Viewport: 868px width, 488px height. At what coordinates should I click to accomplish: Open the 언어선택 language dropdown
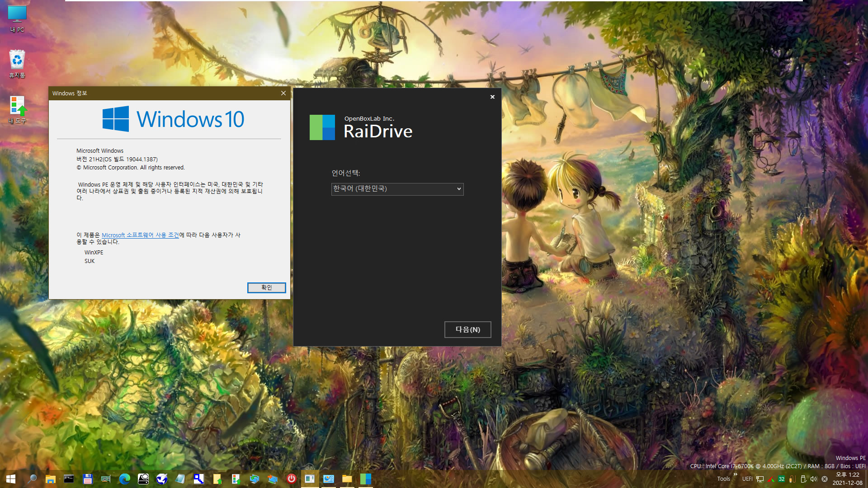point(397,189)
